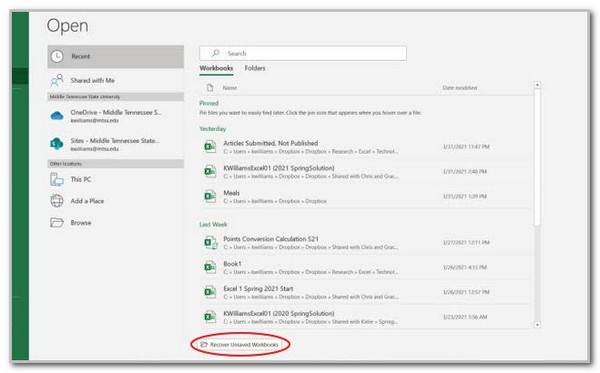Choose This PC location
Image resolution: width=600 pixels, height=373 pixels.
coord(116,179)
